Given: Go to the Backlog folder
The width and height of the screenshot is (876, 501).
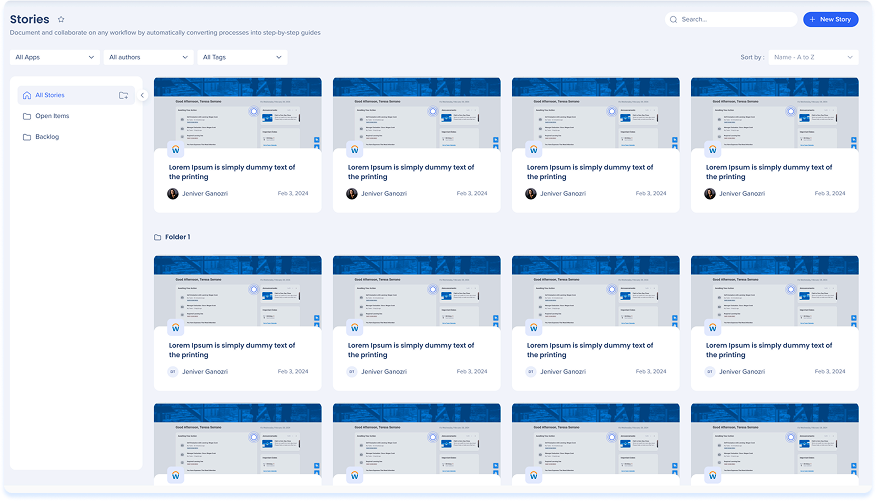Looking at the screenshot, I should click(x=47, y=137).
